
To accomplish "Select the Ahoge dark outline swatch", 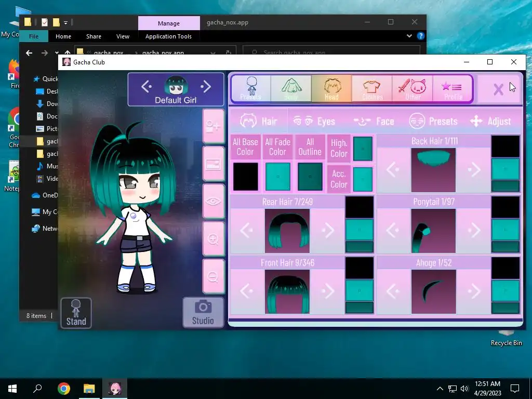I will point(506,308).
